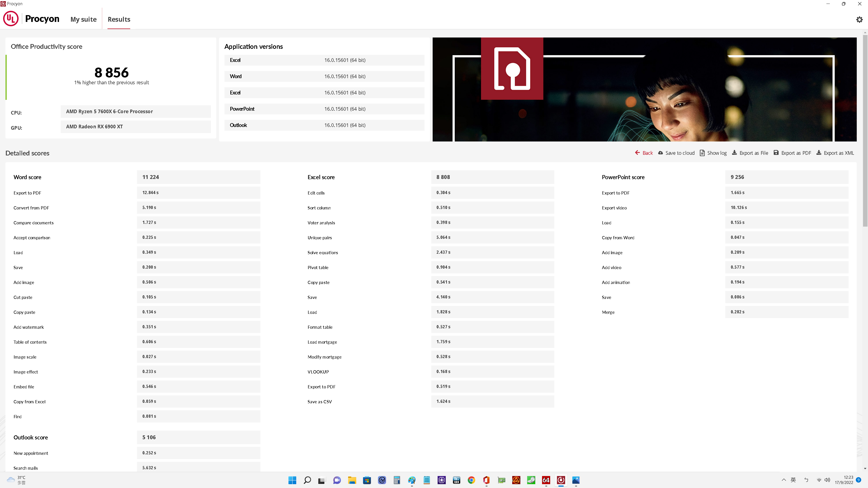The width and height of the screenshot is (868, 488).
Task: Click Export video 10.126 s value
Action: pyautogui.click(x=786, y=207)
